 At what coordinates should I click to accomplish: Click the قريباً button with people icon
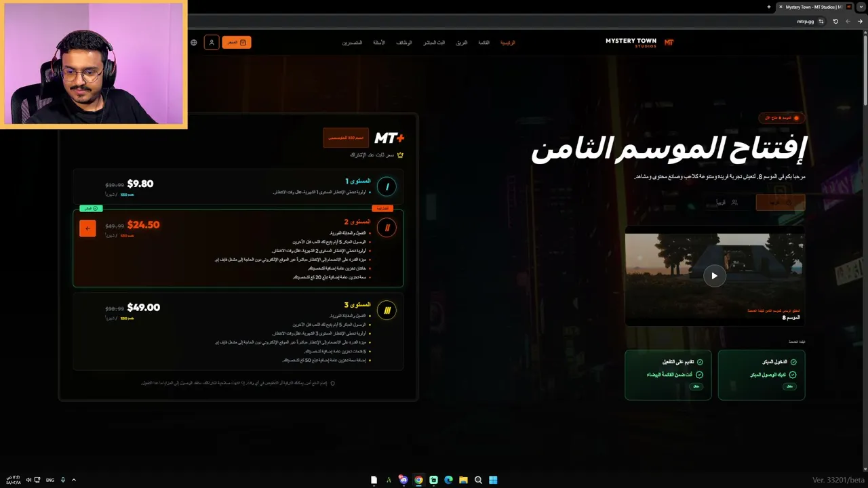click(x=726, y=202)
